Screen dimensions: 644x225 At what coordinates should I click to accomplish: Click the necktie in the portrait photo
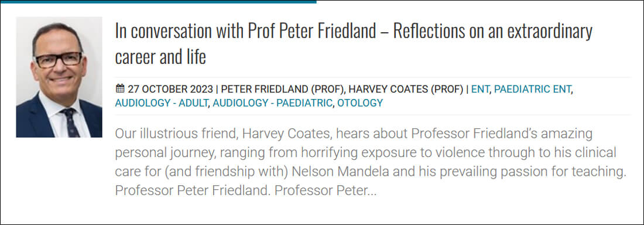71,122
